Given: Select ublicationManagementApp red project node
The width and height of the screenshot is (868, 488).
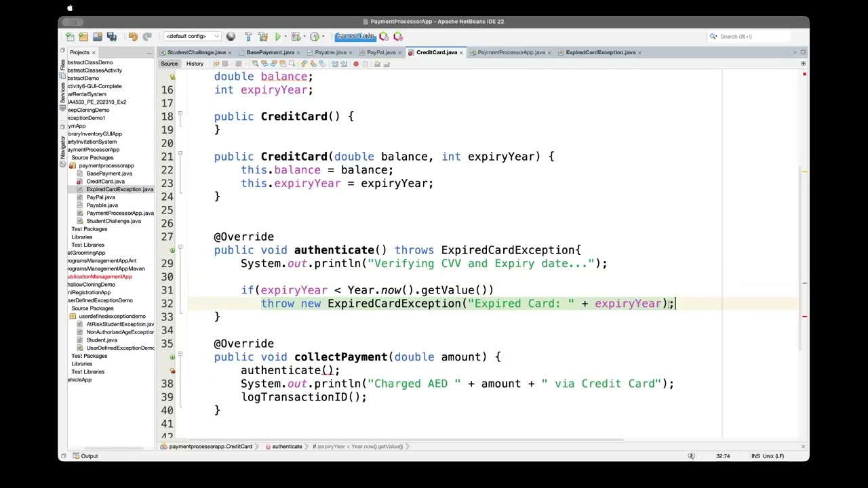Looking at the screenshot, I should tap(100, 277).
